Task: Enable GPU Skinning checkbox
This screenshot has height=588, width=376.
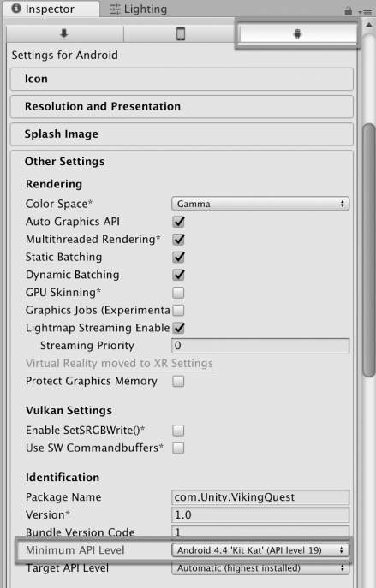Action: pos(178,293)
